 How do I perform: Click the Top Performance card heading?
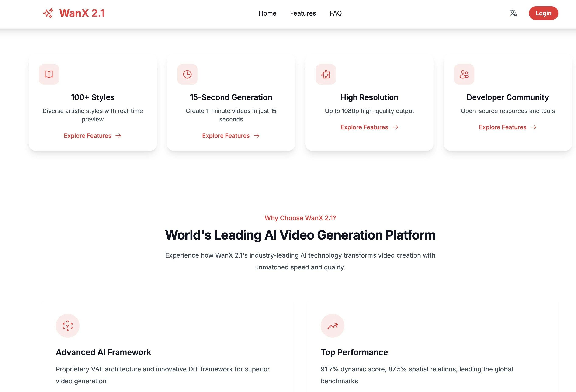click(x=354, y=352)
